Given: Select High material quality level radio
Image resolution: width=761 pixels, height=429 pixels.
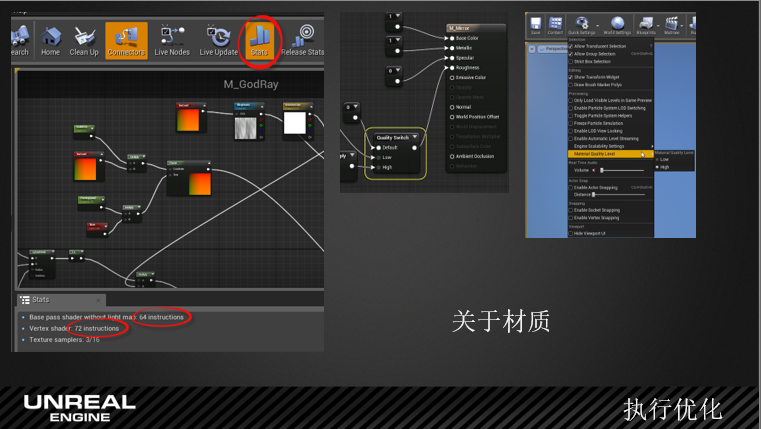Looking at the screenshot, I should [x=658, y=167].
